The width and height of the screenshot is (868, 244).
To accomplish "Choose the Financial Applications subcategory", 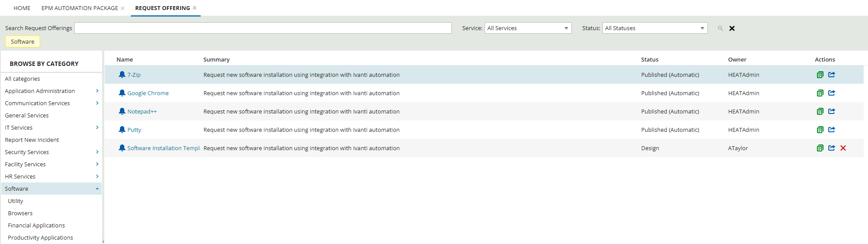I will [x=36, y=225].
